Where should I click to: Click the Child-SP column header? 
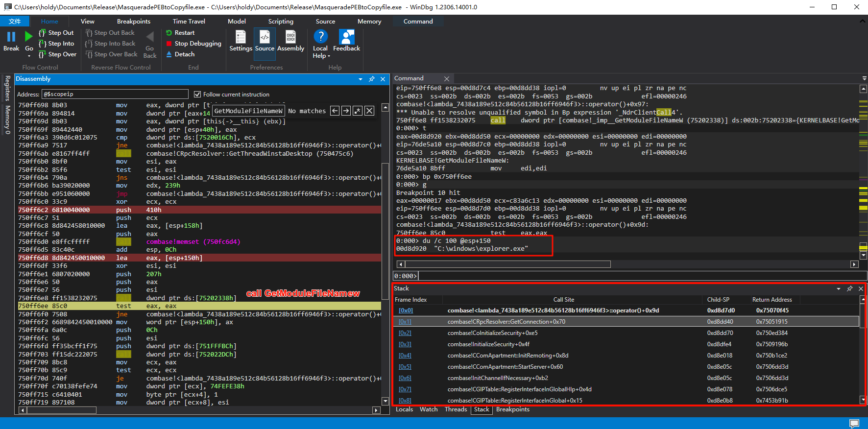tap(718, 300)
